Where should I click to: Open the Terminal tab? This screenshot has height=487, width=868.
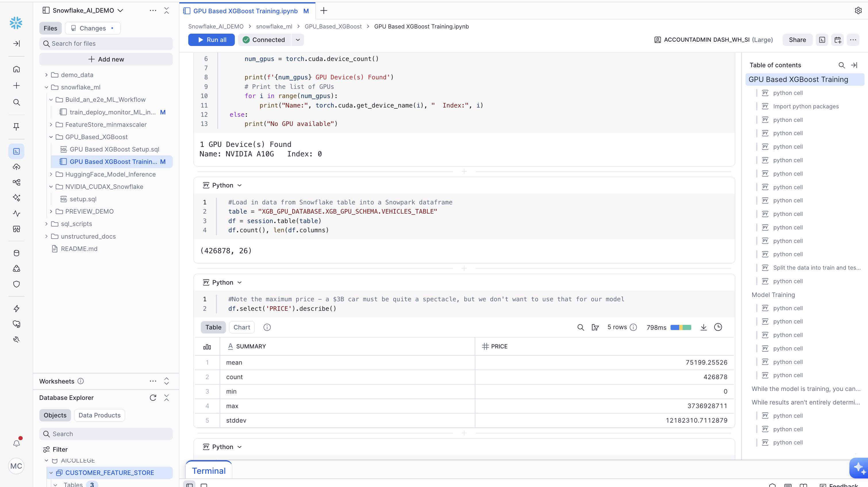click(209, 471)
